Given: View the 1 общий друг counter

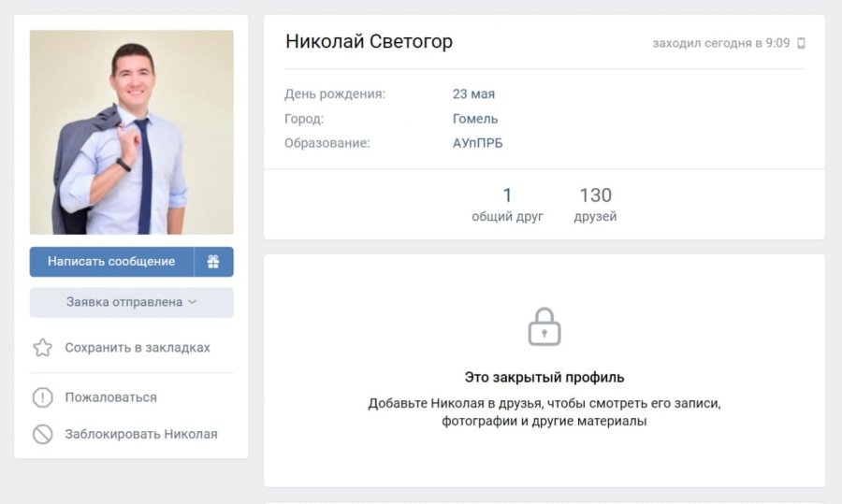Looking at the screenshot, I should click(507, 205).
